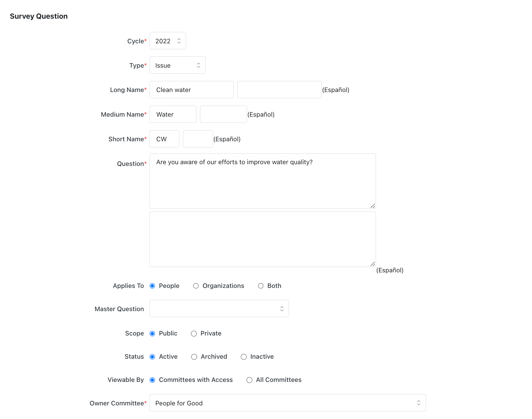
Task: Select the Organizations radio button
Action: [195, 286]
